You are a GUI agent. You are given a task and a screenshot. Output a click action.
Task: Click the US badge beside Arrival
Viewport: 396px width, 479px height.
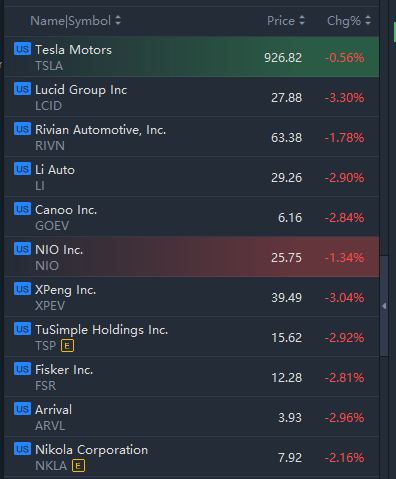click(x=22, y=409)
